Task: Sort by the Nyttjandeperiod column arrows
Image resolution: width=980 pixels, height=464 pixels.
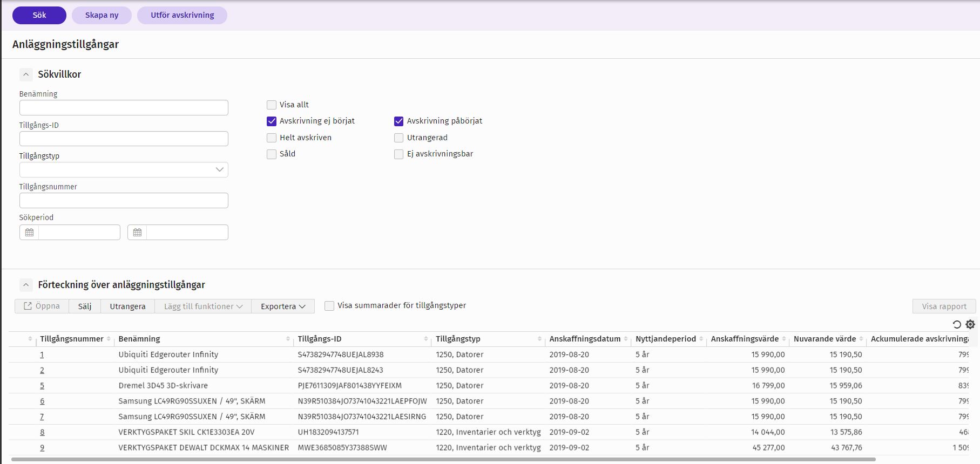Action: click(x=701, y=339)
